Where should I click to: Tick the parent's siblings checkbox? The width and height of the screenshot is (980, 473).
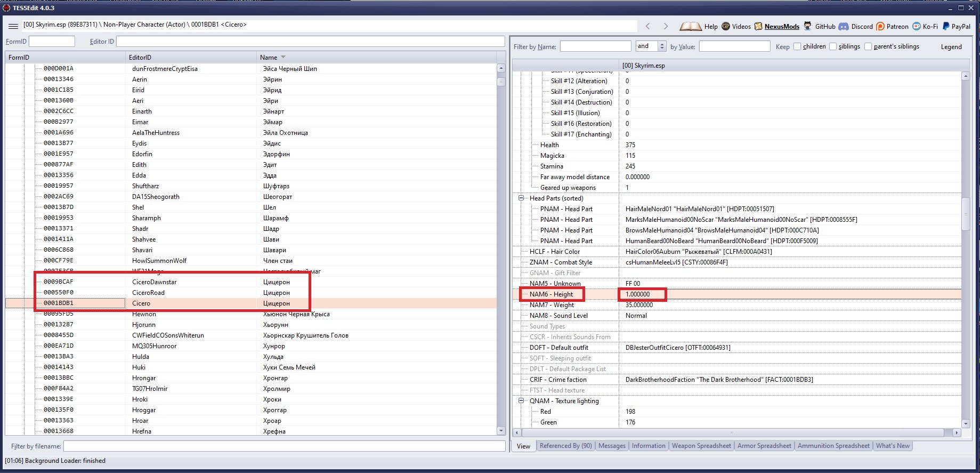tap(868, 46)
